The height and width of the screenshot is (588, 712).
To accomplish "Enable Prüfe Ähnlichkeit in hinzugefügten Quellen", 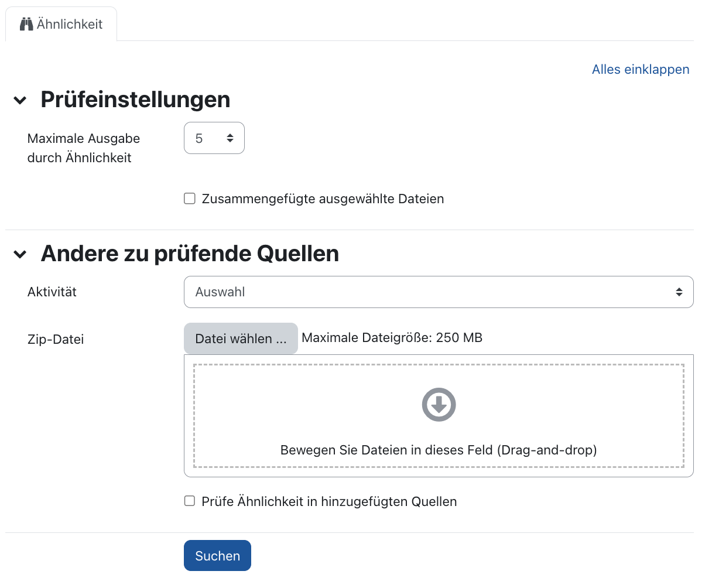I will pos(189,501).
